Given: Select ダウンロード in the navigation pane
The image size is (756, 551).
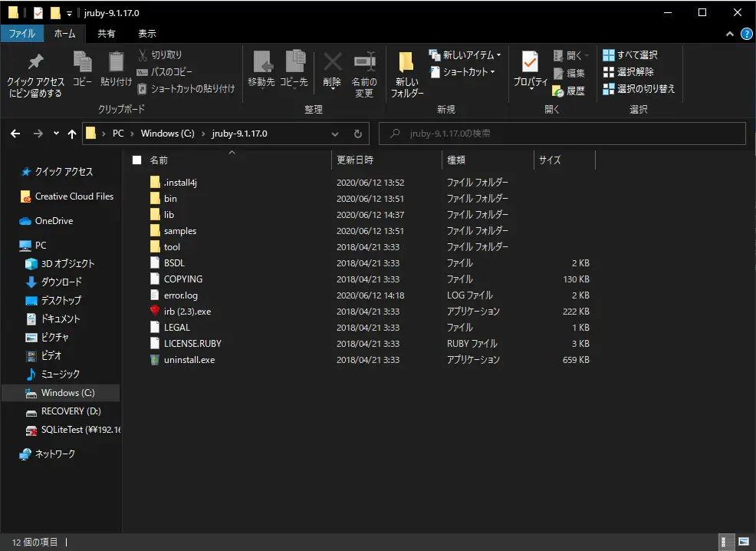Looking at the screenshot, I should [x=54, y=282].
